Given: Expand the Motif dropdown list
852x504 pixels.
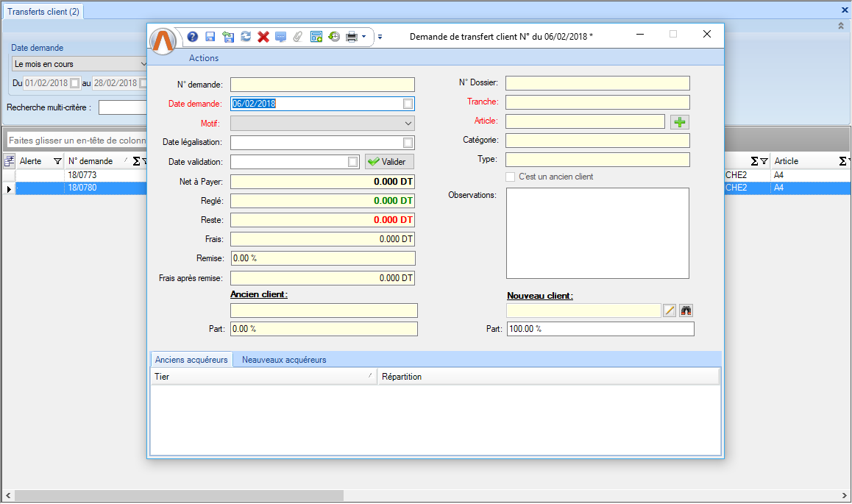Looking at the screenshot, I should 408,124.
